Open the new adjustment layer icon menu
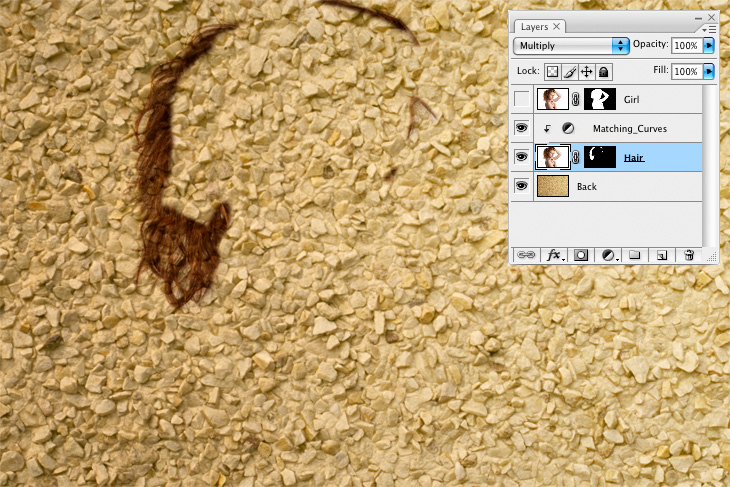Viewport: 730px width, 487px height. (608, 256)
